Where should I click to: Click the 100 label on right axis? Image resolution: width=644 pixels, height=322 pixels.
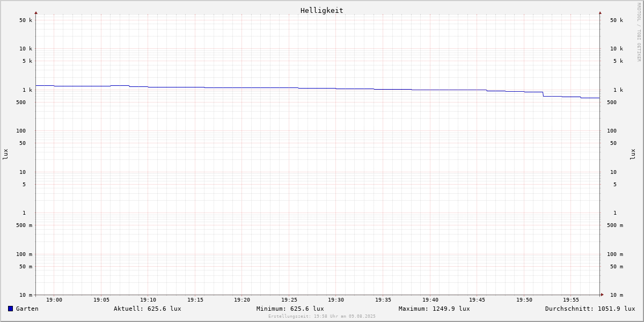(612, 131)
